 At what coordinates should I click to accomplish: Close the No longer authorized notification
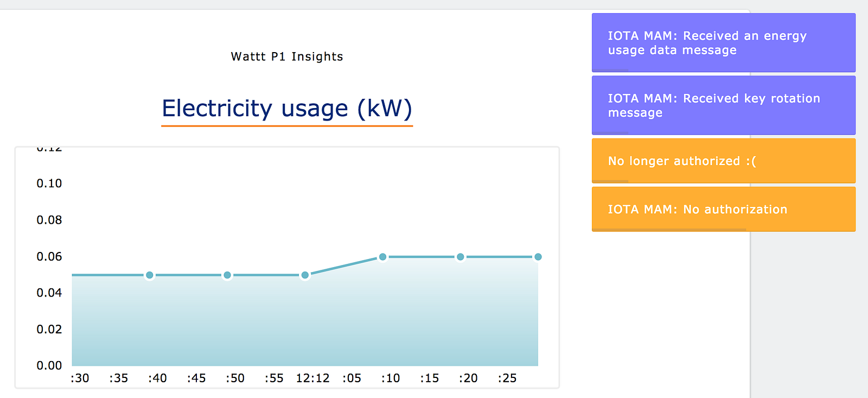point(724,161)
